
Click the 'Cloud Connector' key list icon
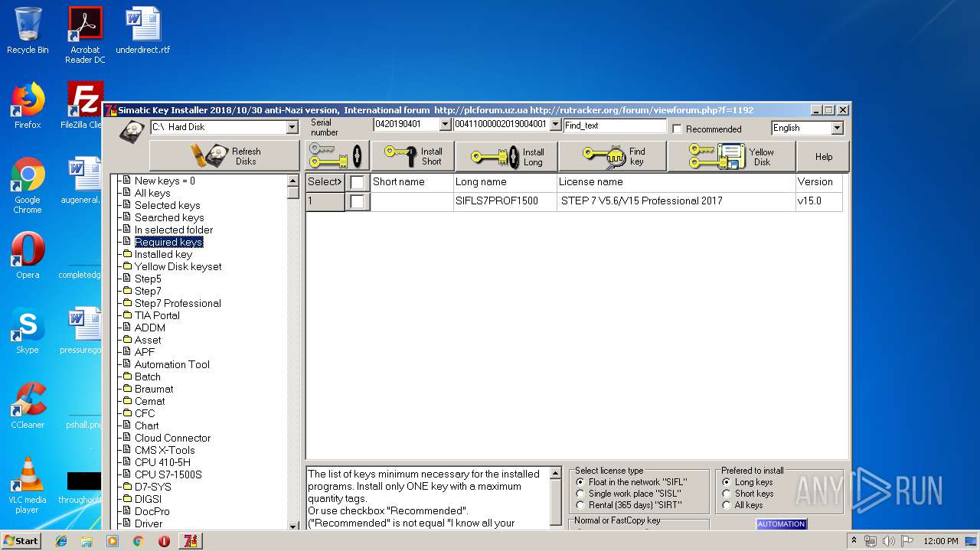click(x=127, y=438)
